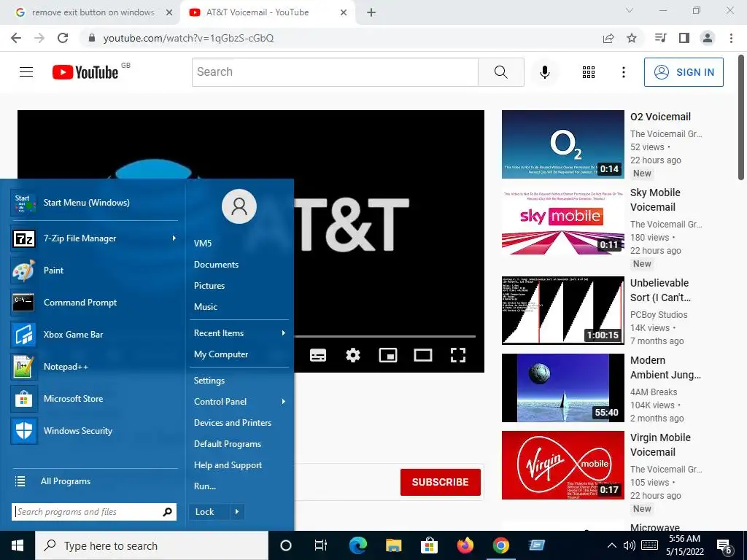Focus the YouTube Search field

click(335, 72)
